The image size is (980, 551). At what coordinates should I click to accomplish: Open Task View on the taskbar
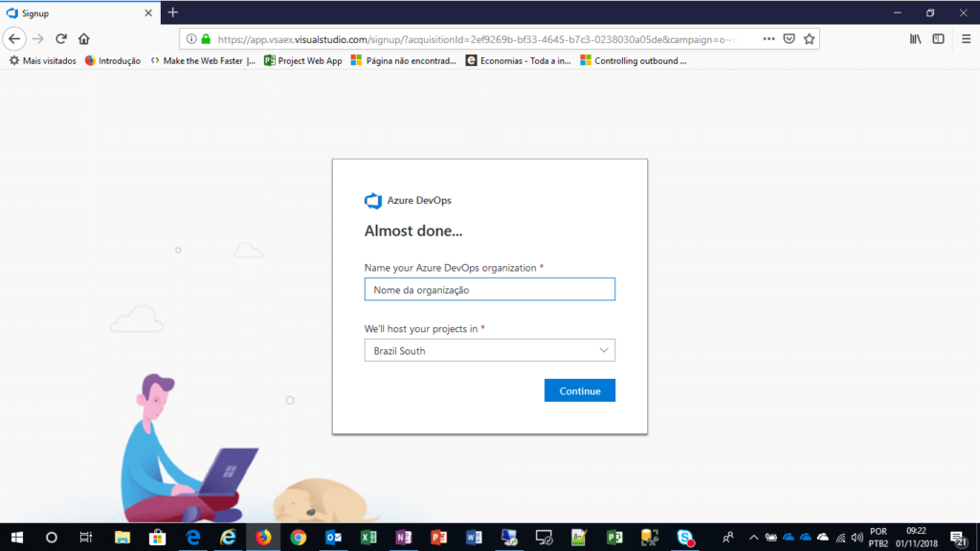pyautogui.click(x=85, y=538)
